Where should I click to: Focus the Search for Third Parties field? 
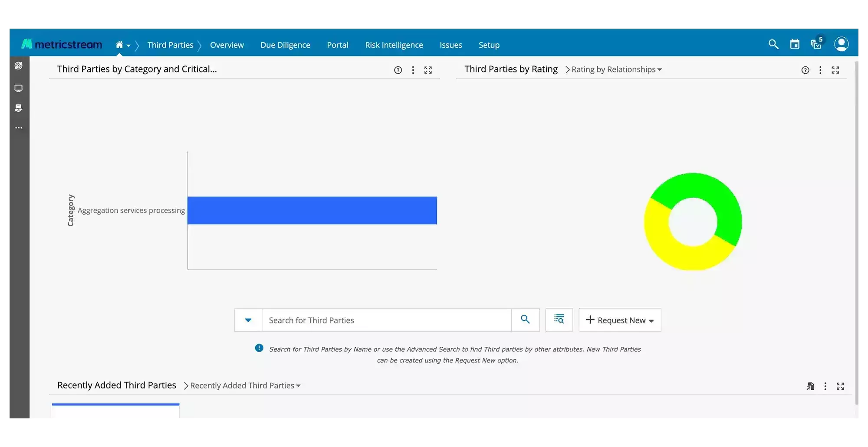click(386, 320)
